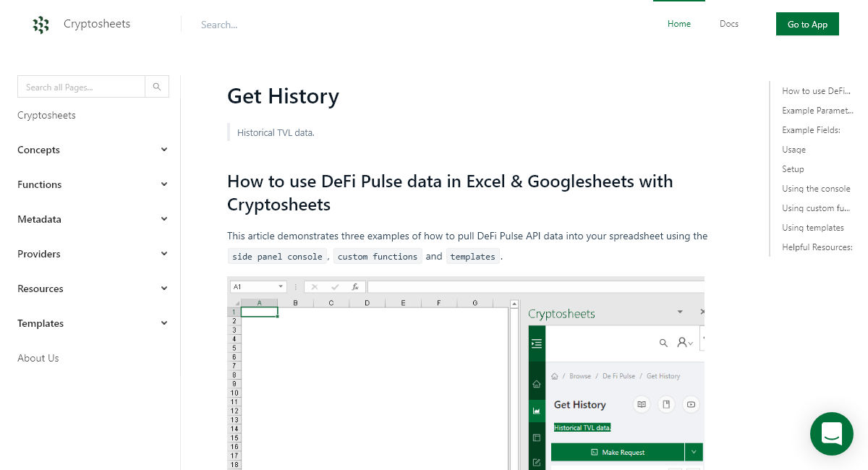
Task: Open the hamburger menu in the add-in panel
Action: tap(536, 343)
